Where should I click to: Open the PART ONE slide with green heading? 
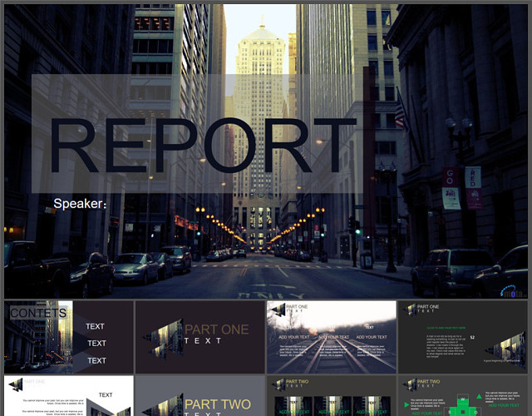pyautogui.click(x=463, y=337)
